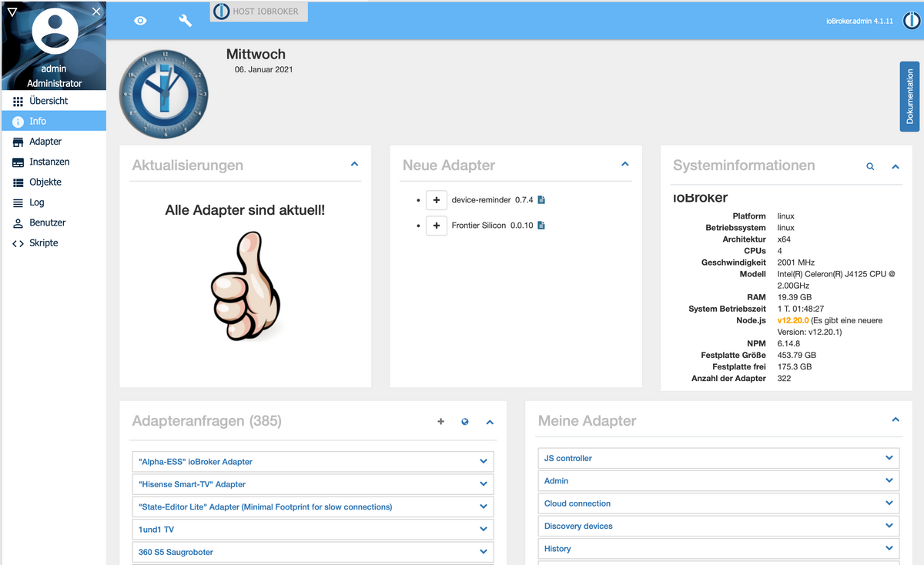Viewport: 924px width, 565px height.
Task: Expand the 360 S5 Saugroboter request
Action: 313,552
